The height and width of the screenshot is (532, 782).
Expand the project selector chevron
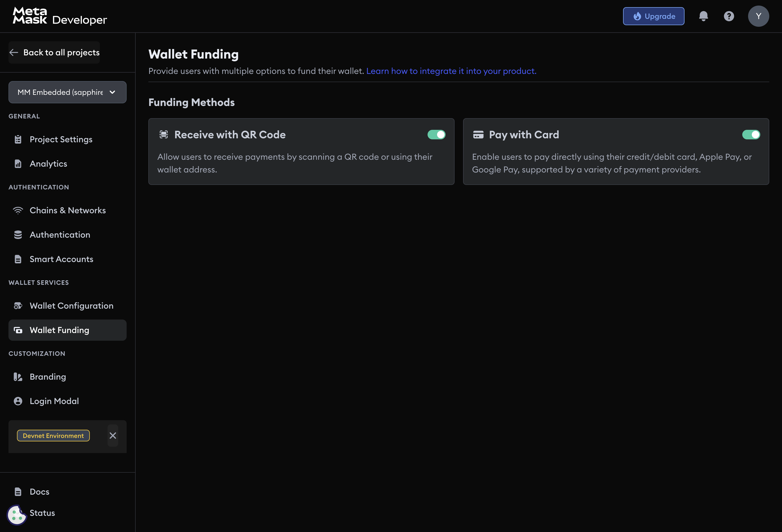click(112, 92)
